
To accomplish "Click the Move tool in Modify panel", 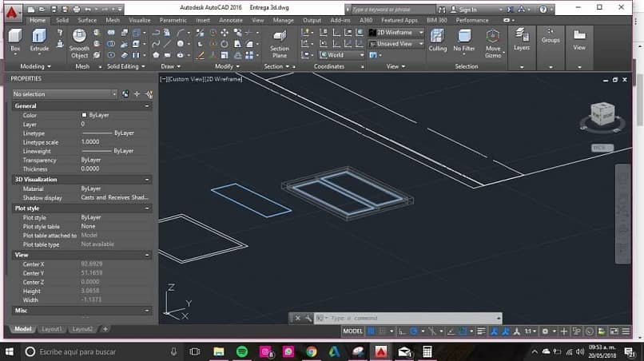I will (225, 33).
